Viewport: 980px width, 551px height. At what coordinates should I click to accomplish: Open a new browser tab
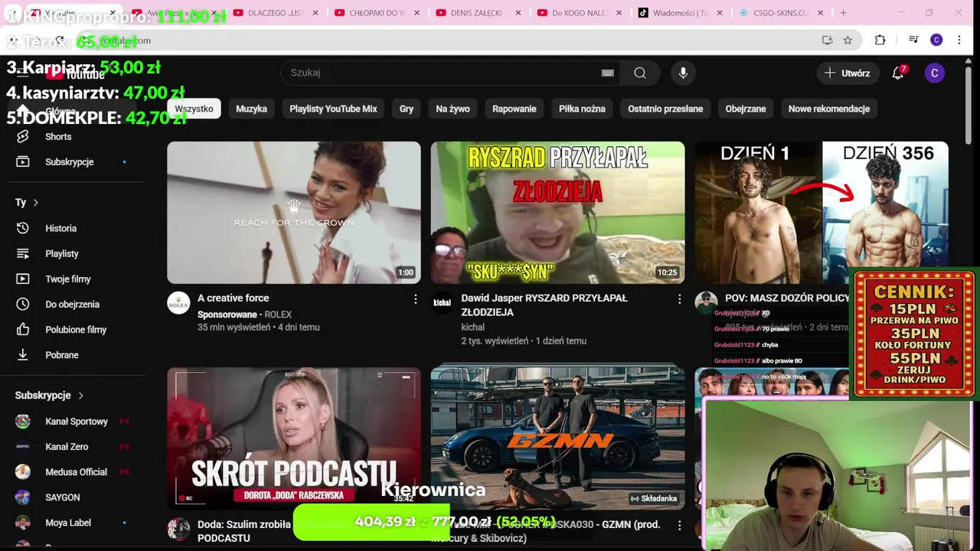pos(843,12)
